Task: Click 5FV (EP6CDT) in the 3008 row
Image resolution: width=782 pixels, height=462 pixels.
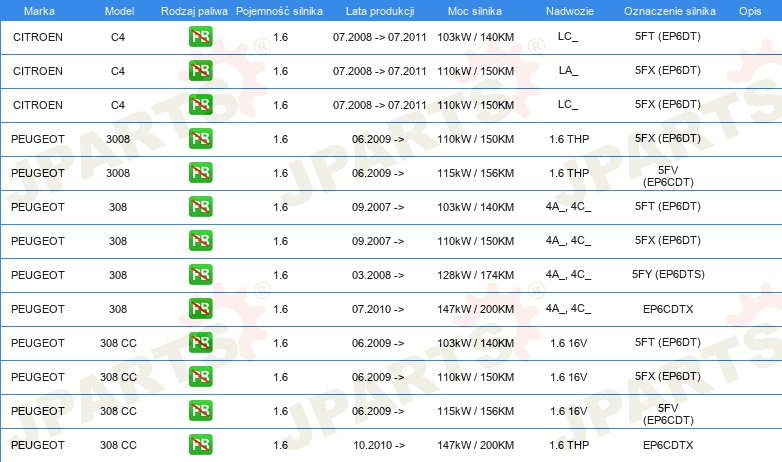Action: click(x=668, y=176)
